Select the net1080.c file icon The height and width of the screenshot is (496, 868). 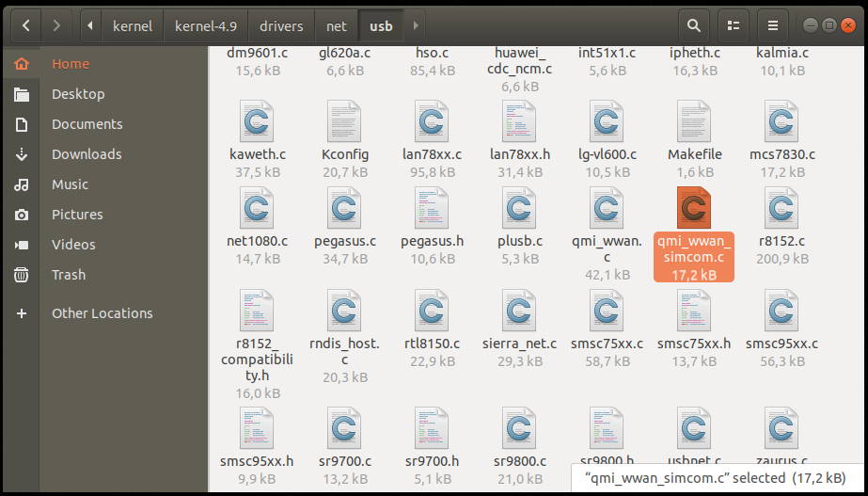(x=257, y=208)
